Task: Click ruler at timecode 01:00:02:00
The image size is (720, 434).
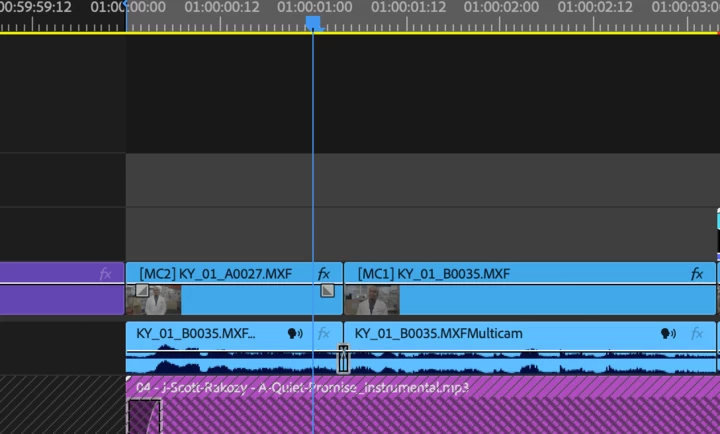Action: [501, 7]
